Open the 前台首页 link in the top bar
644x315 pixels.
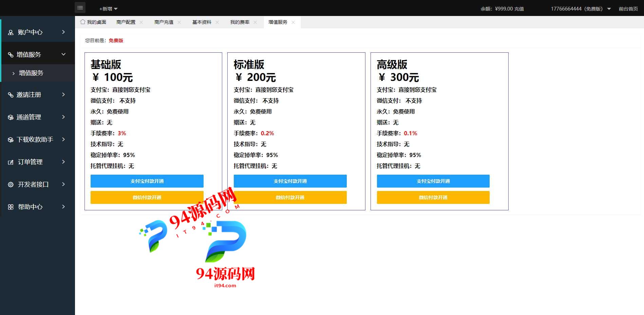click(x=628, y=9)
